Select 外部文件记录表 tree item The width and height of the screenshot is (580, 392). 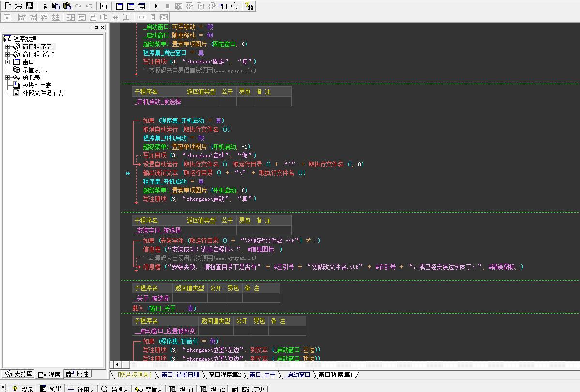[x=43, y=93]
